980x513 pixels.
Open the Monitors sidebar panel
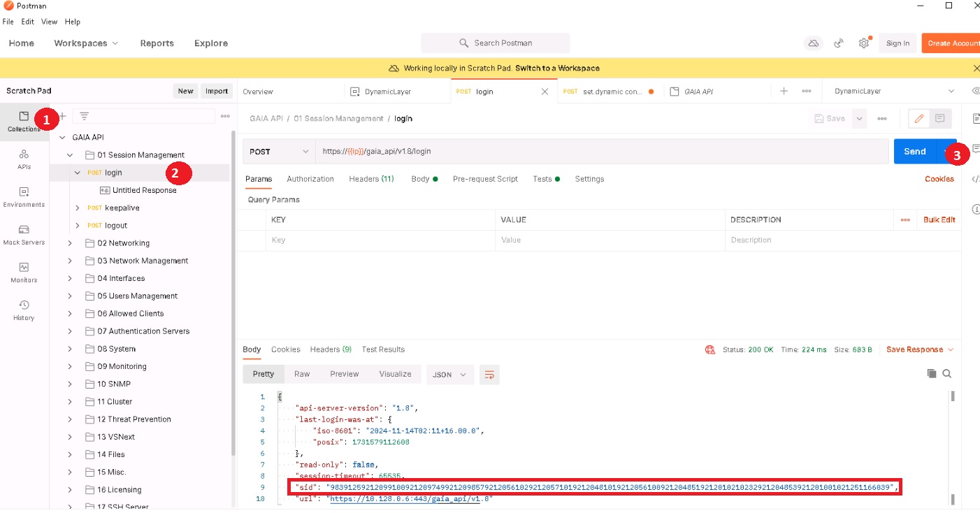tap(24, 273)
